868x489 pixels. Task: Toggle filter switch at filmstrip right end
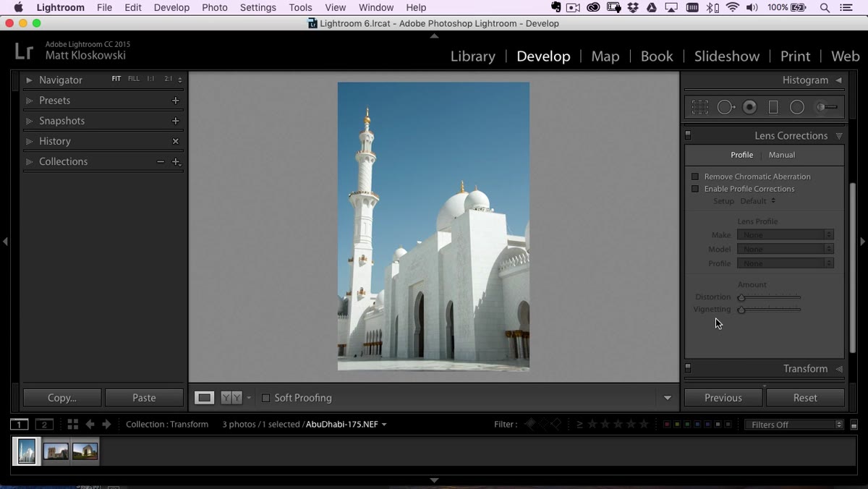(854, 425)
